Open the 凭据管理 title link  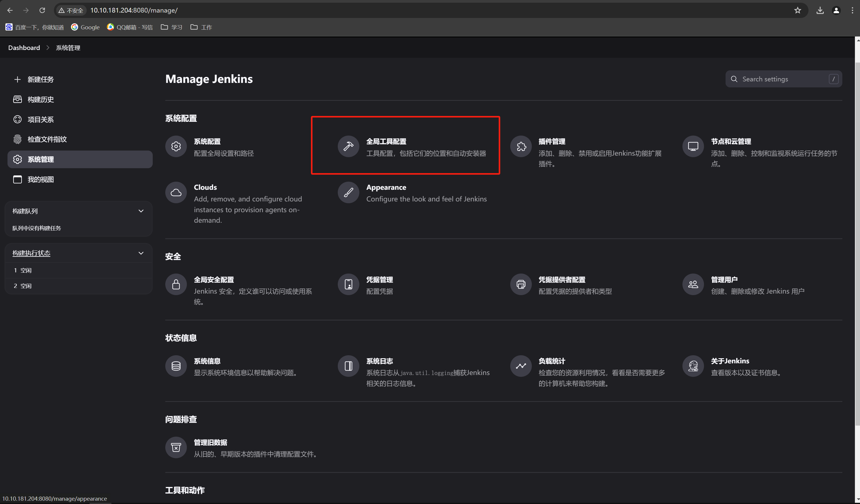click(x=379, y=280)
